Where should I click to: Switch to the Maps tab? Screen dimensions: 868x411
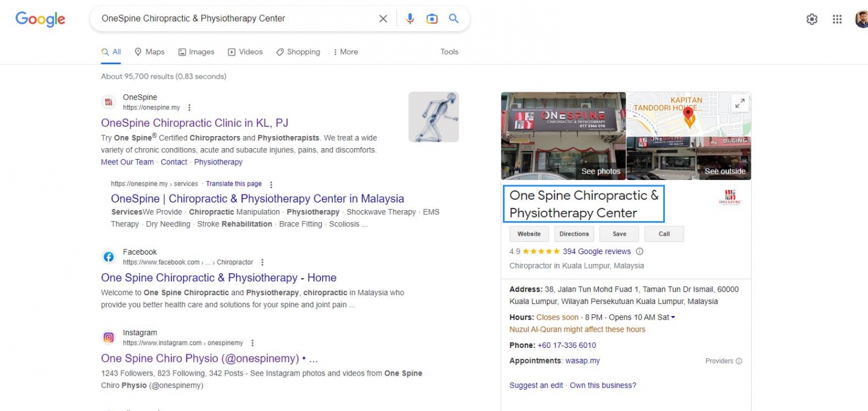[149, 52]
